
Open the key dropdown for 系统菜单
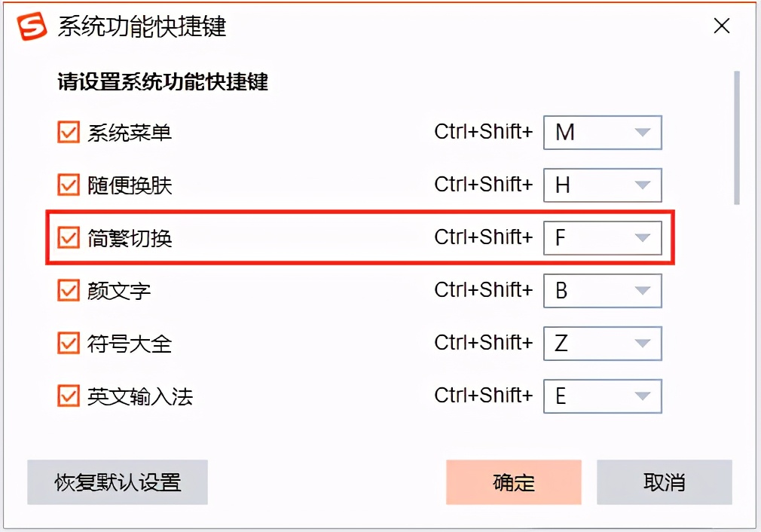pos(644,132)
